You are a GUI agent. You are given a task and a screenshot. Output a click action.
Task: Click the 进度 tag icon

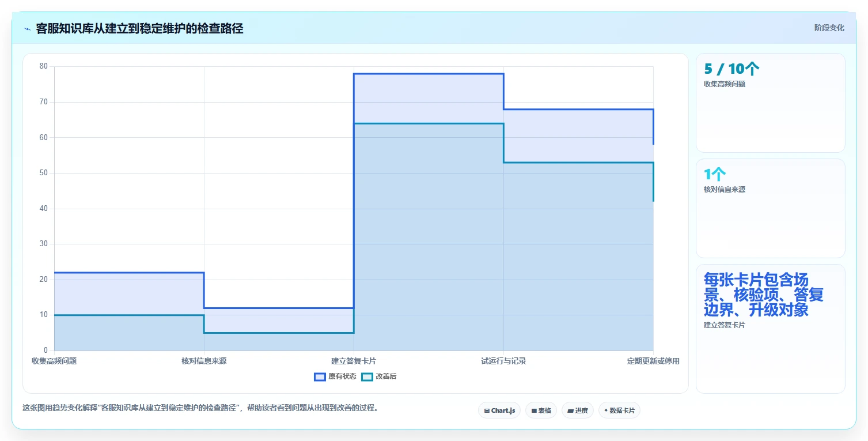pyautogui.click(x=570, y=411)
